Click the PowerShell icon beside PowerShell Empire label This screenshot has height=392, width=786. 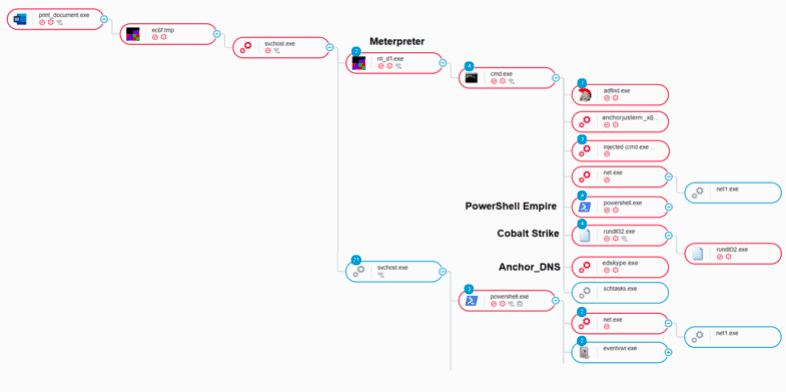click(x=584, y=207)
